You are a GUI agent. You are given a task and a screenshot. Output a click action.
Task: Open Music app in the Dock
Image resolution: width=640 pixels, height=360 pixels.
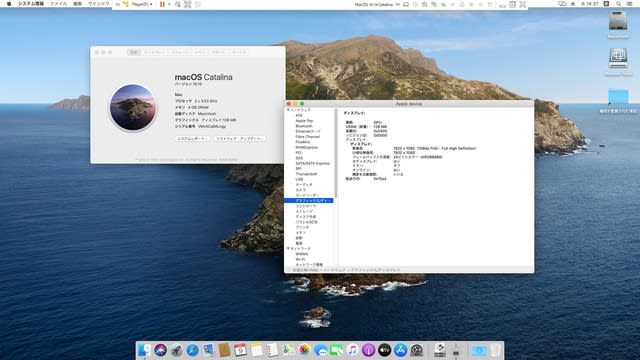[x=352, y=350]
